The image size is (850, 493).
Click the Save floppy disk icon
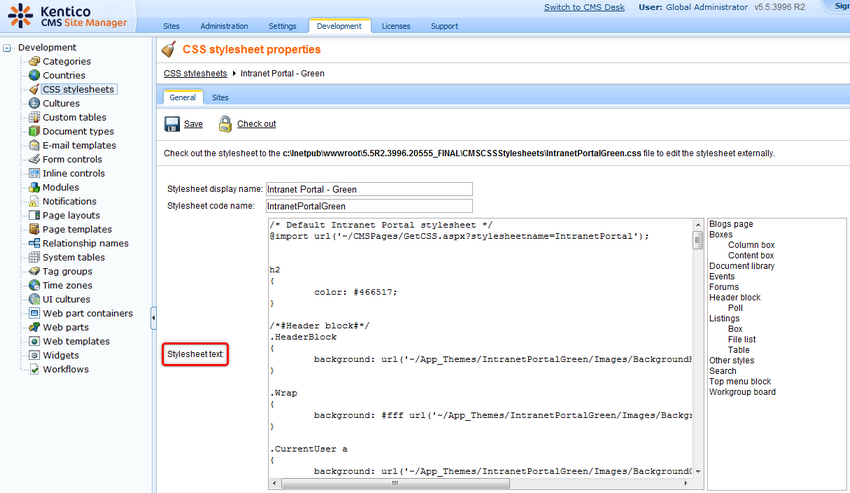(x=172, y=124)
